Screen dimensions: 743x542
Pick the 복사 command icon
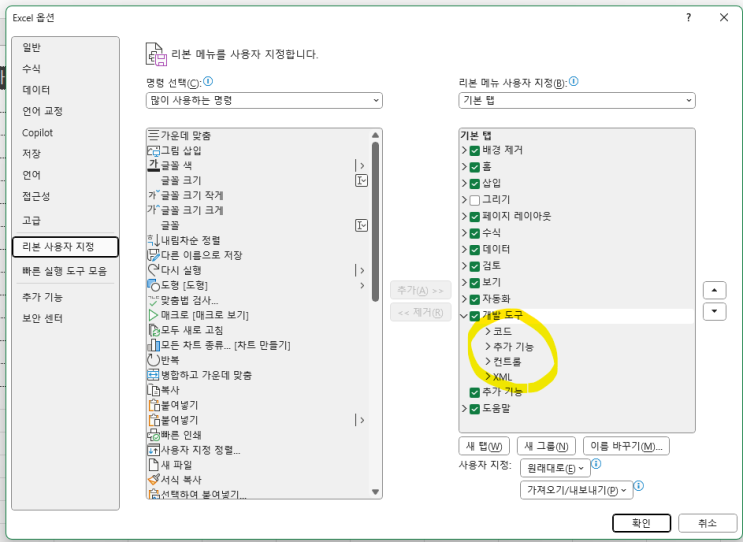pos(154,390)
